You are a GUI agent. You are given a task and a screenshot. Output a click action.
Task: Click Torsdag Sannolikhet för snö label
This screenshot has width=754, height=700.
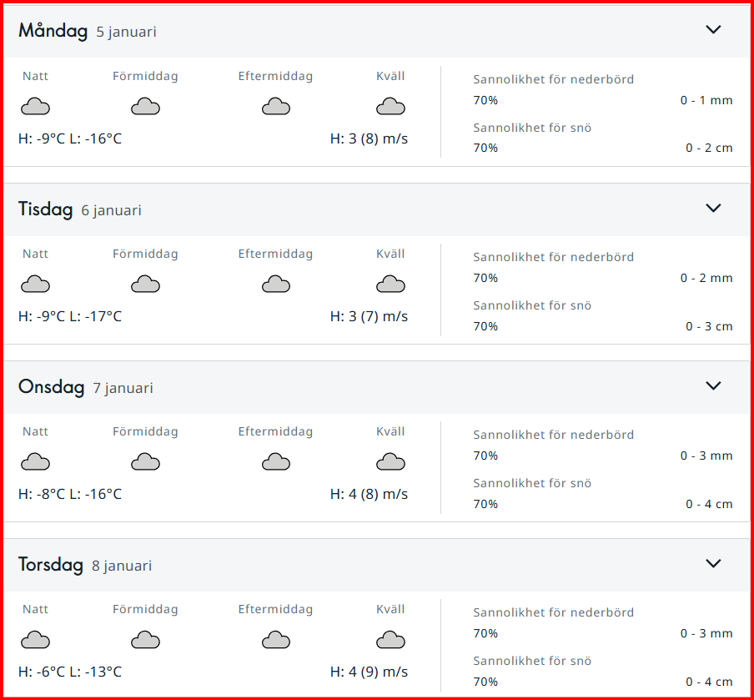532,661
